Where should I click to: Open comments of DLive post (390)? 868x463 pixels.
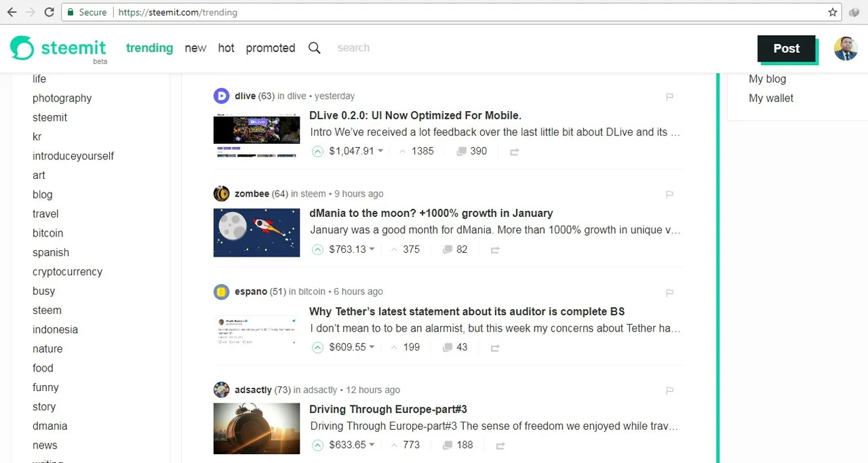tap(472, 151)
